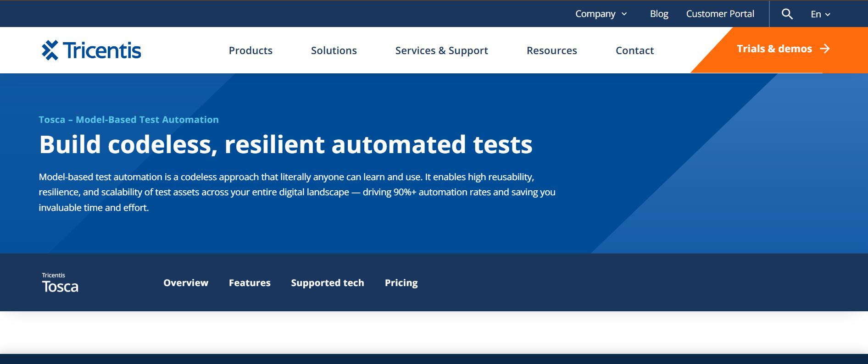Click the Tricentis logo
This screenshot has height=364, width=868.
pos(91,50)
